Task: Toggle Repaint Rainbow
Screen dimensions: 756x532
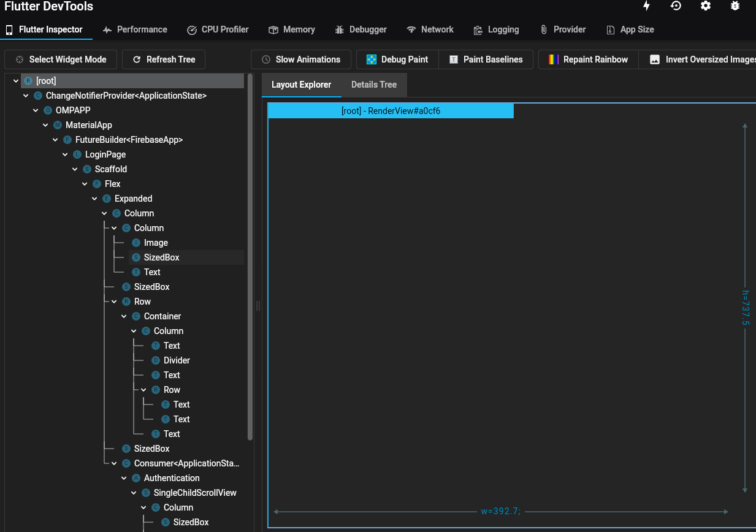Action: click(x=589, y=59)
